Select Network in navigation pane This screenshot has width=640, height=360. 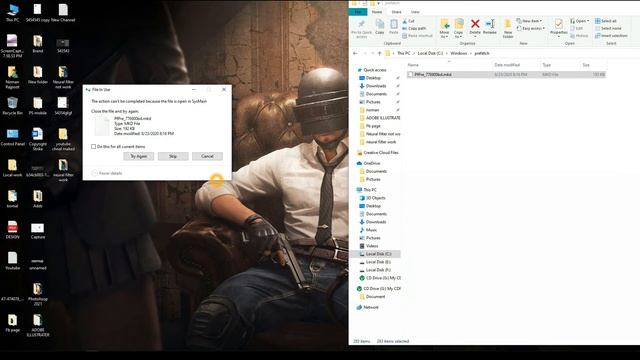coord(368,307)
